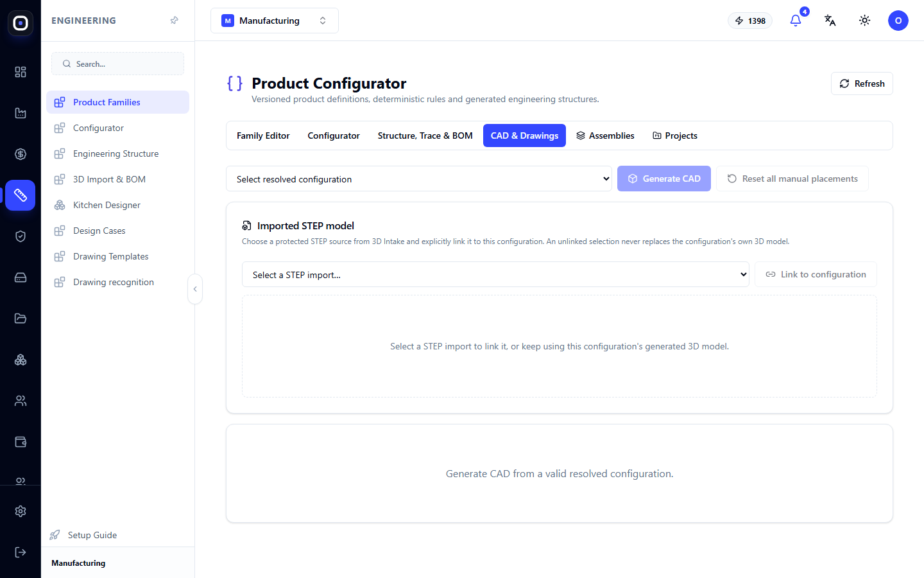
Task: Click the Generate CAD button
Action: [x=664, y=179]
